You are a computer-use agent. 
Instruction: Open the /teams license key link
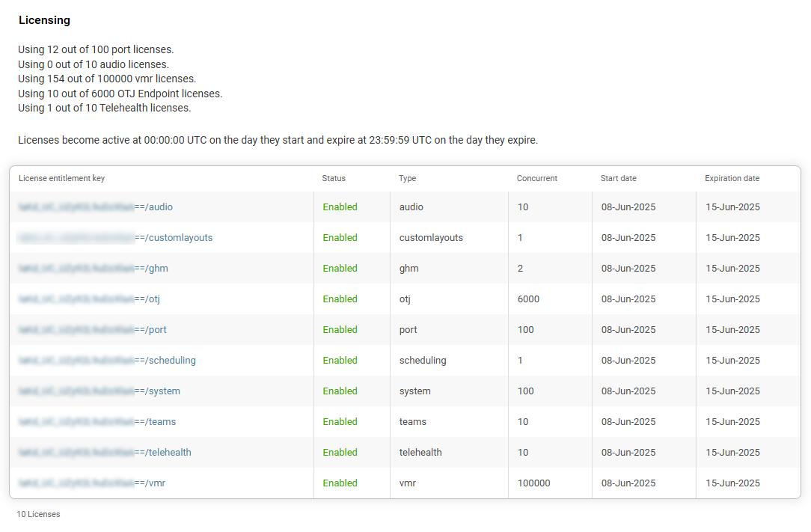tap(97, 422)
